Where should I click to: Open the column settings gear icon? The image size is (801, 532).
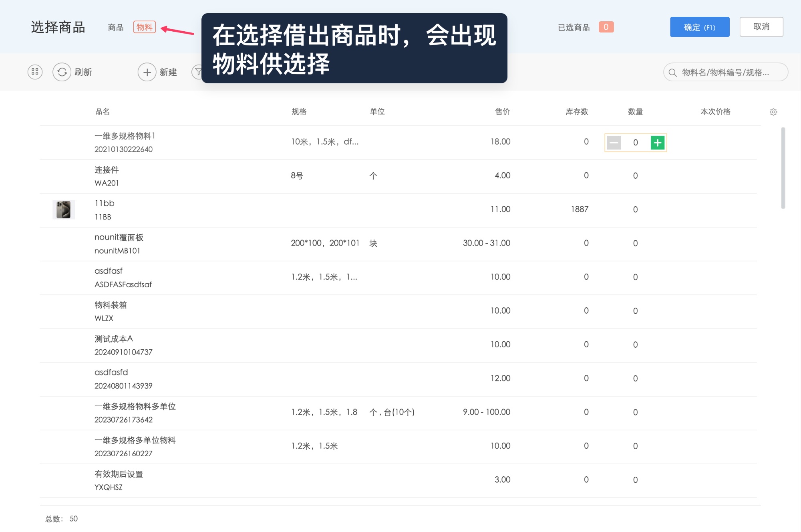pos(773,112)
